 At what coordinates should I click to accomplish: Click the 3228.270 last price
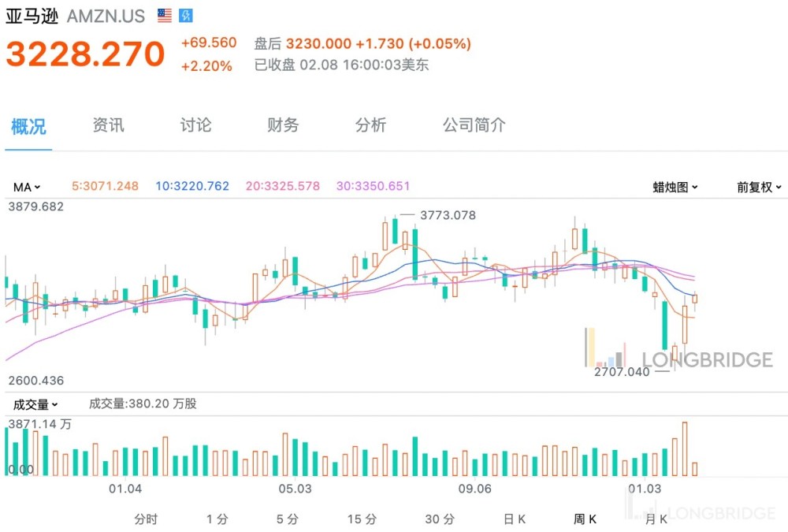click(x=85, y=54)
